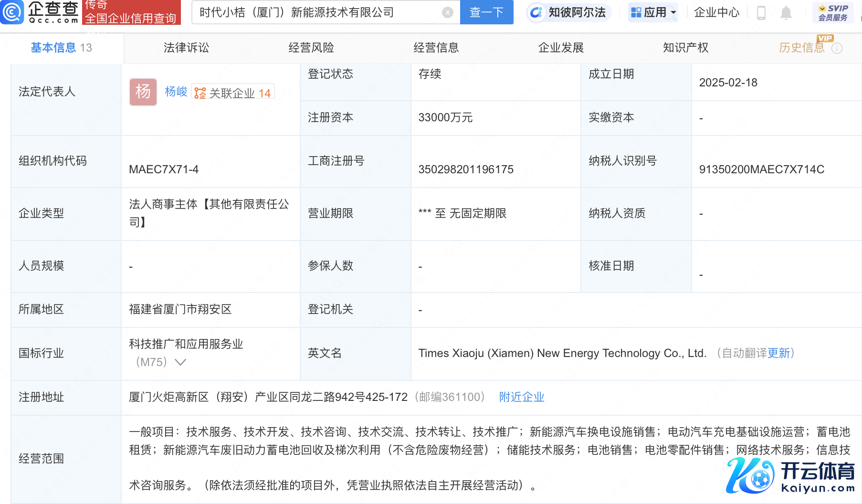
Task: Click 更新 to refresh the English name
Action: point(778,353)
